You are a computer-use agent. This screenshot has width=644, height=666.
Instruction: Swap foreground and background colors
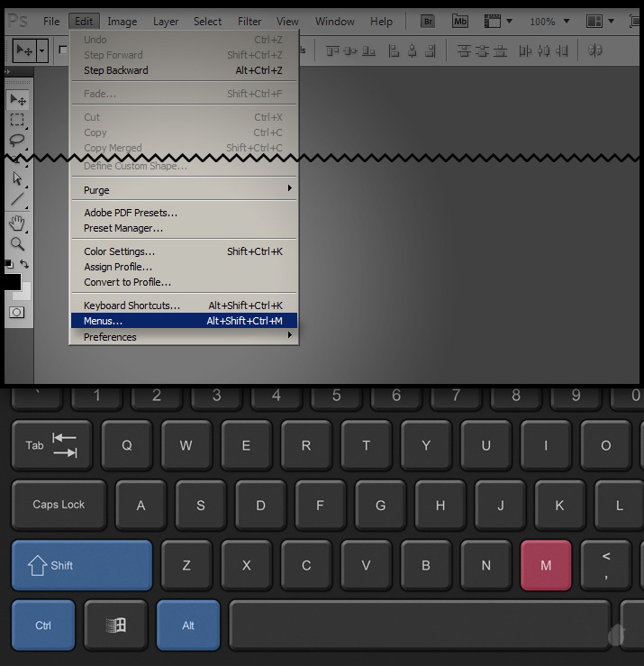coord(25,264)
